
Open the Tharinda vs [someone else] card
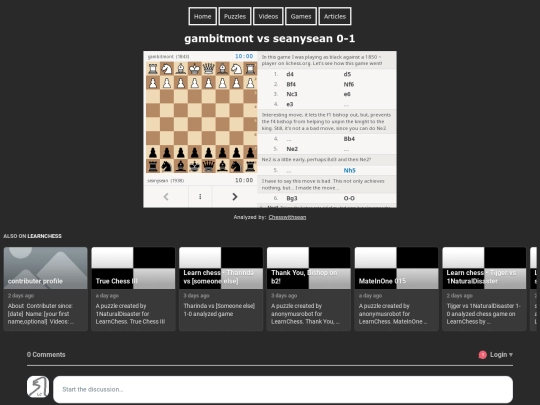click(x=221, y=289)
